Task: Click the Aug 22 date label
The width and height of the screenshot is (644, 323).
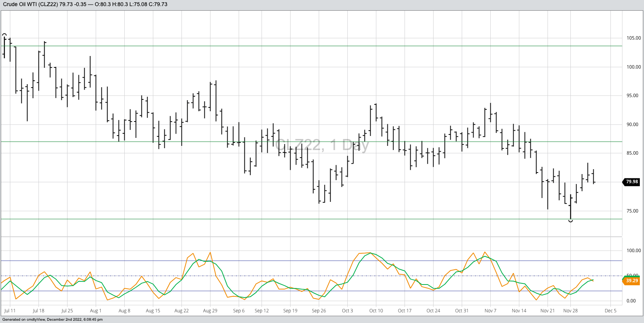Action: pos(181,311)
